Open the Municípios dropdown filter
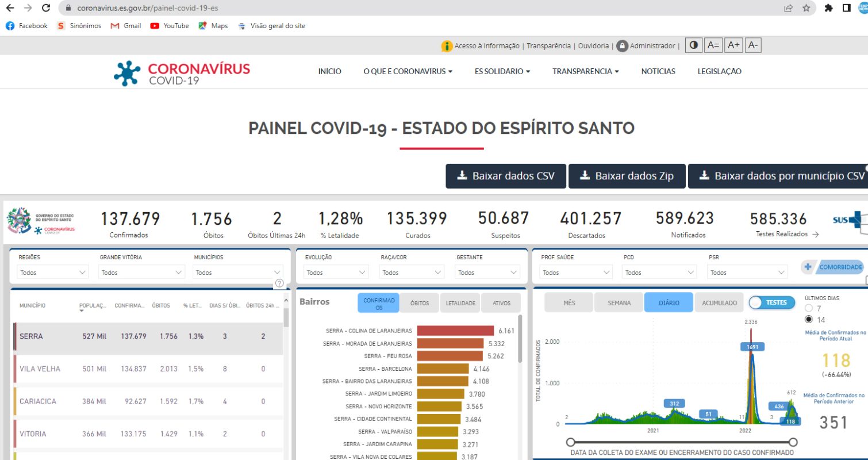Viewport: 868px width, 460px height. 239,273
